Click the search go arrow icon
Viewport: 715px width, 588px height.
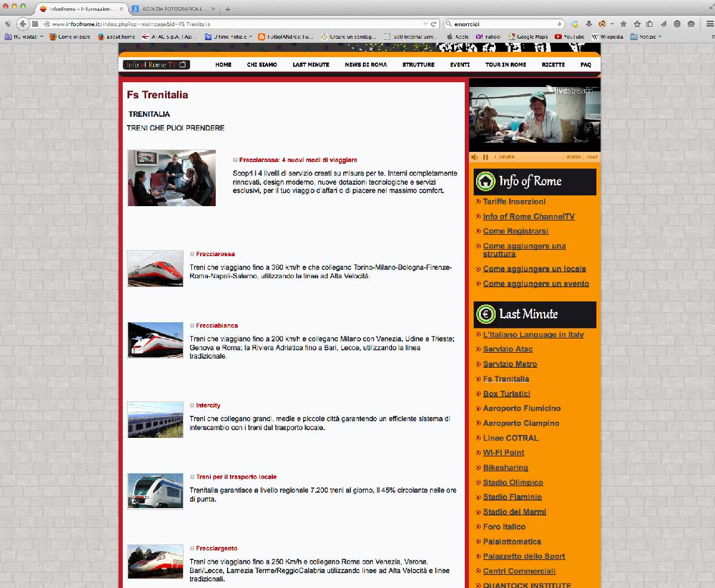coord(558,24)
